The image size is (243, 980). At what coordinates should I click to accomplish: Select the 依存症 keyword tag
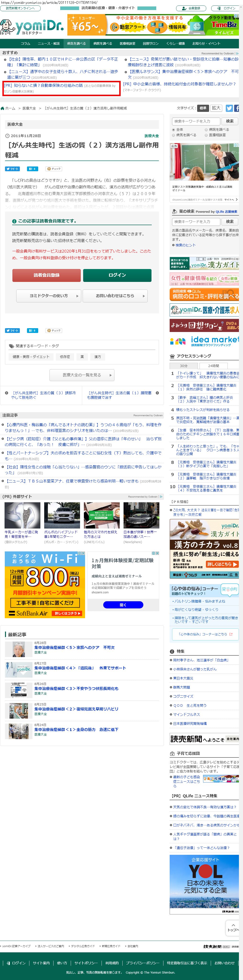[65, 357]
